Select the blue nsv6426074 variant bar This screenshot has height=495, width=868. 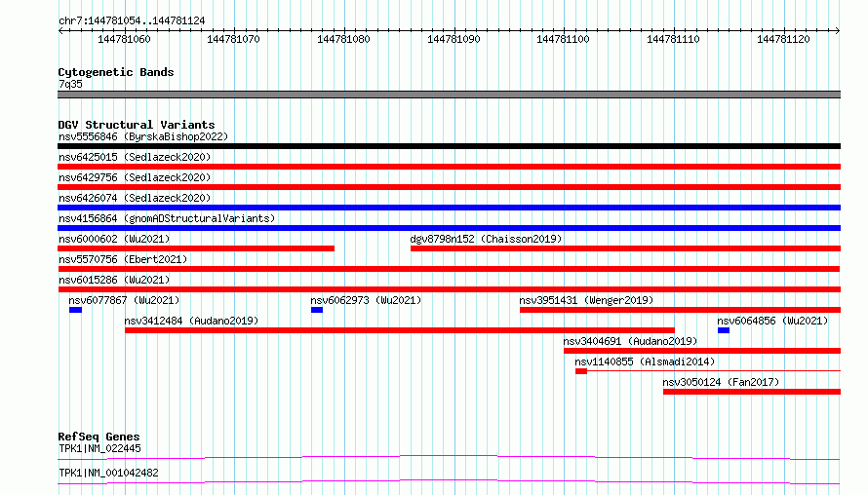449,208
